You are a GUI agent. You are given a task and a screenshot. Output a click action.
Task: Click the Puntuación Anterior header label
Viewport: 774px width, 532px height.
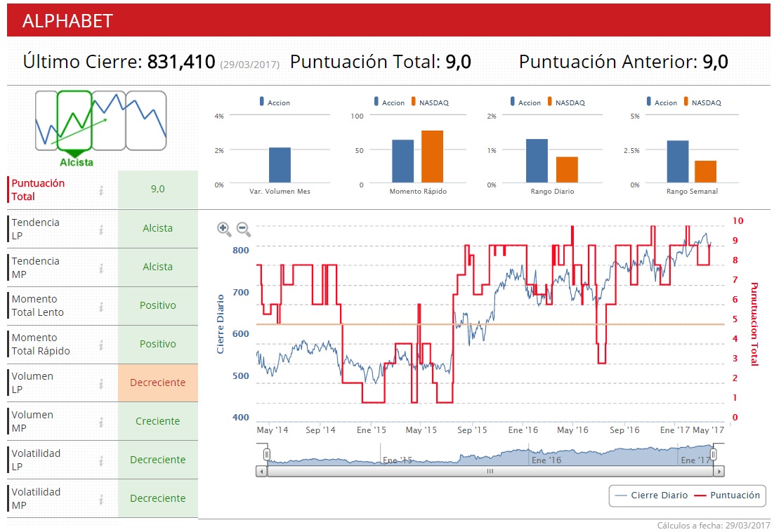(x=608, y=62)
